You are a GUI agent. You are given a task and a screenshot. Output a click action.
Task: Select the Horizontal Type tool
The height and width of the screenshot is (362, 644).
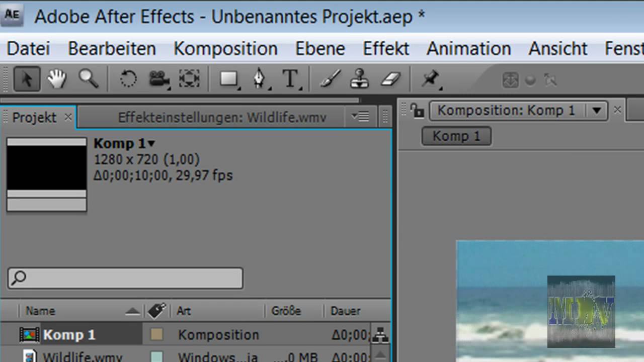point(290,79)
